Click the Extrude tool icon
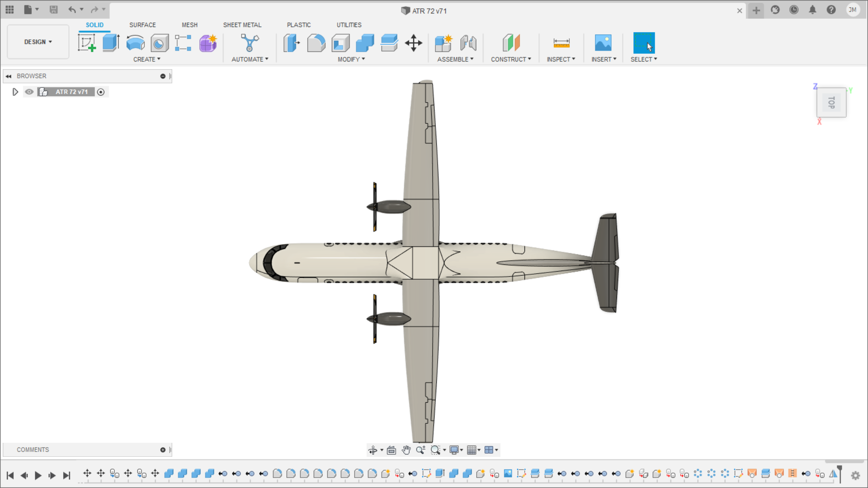 pos(111,43)
